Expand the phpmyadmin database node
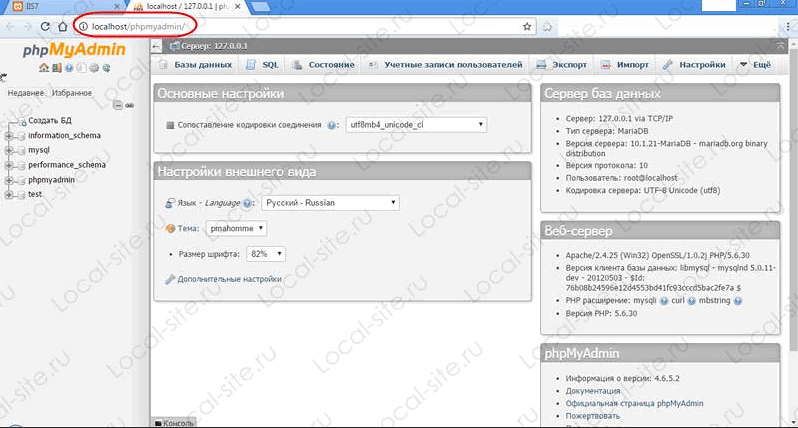This screenshot has height=428, width=798. [x=8, y=180]
